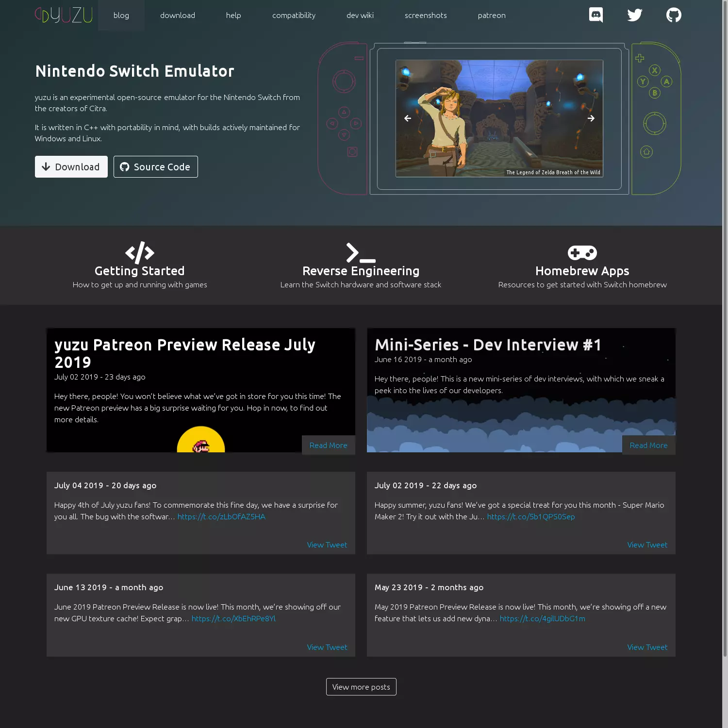
Task: Open link https://t.co/XbEhRPe8Yl
Action: point(233,618)
